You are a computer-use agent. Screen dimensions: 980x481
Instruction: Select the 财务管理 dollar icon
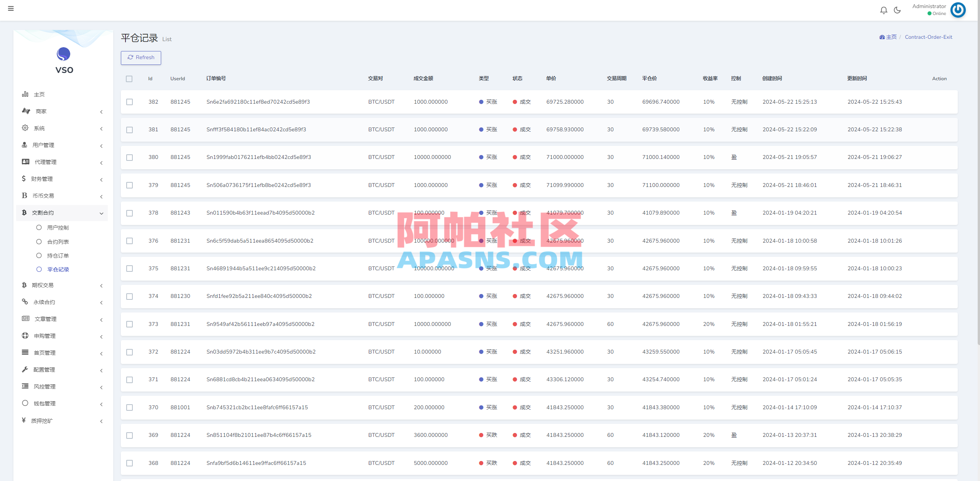point(24,179)
